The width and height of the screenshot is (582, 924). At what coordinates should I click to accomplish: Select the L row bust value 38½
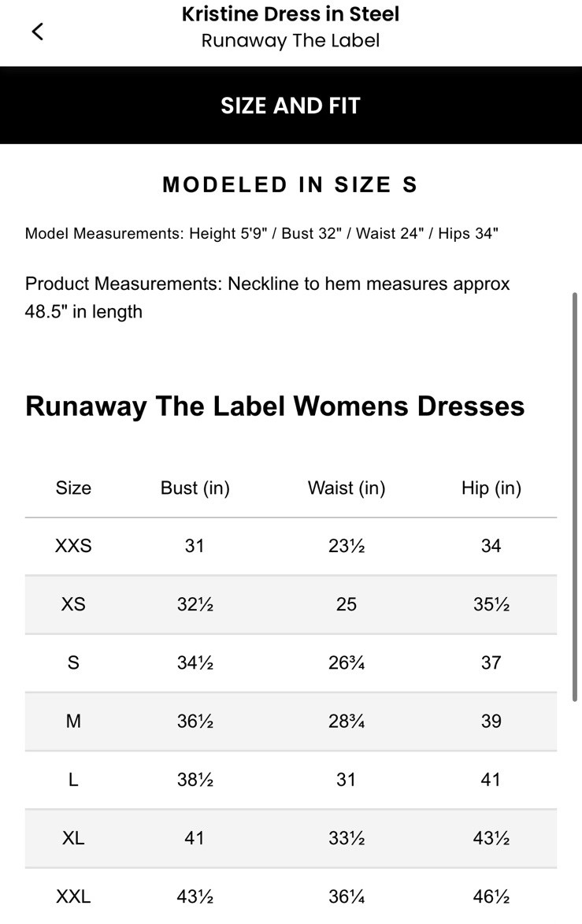click(195, 779)
